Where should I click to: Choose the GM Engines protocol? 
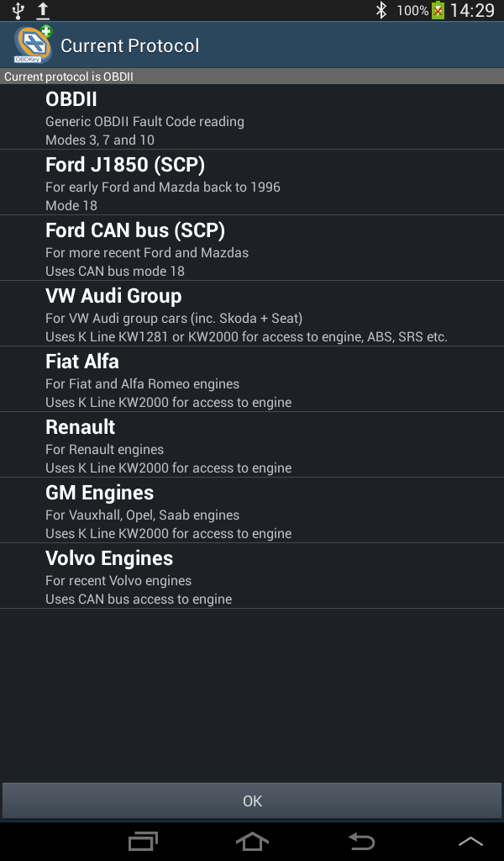coord(252,511)
